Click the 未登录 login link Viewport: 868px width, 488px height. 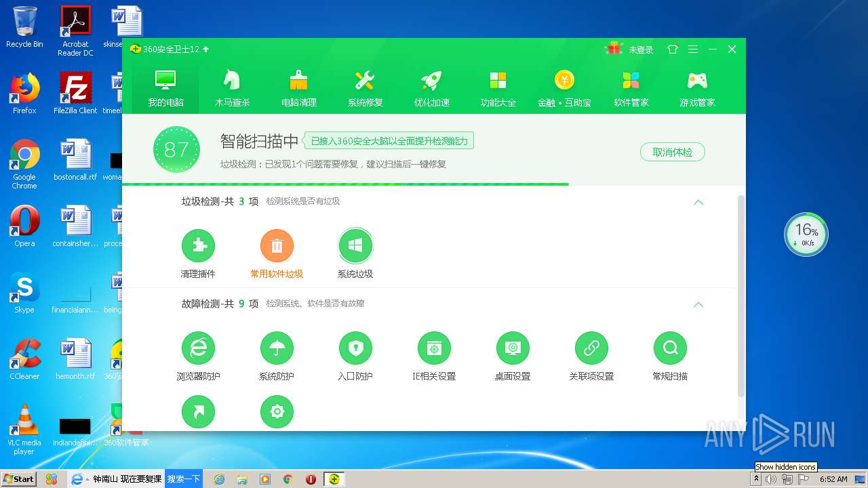[641, 49]
